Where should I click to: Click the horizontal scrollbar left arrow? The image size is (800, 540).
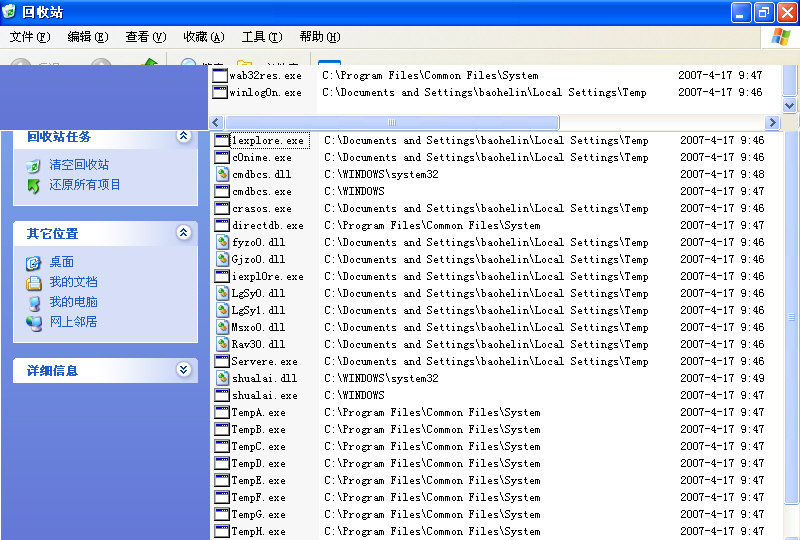pyautogui.click(x=216, y=122)
